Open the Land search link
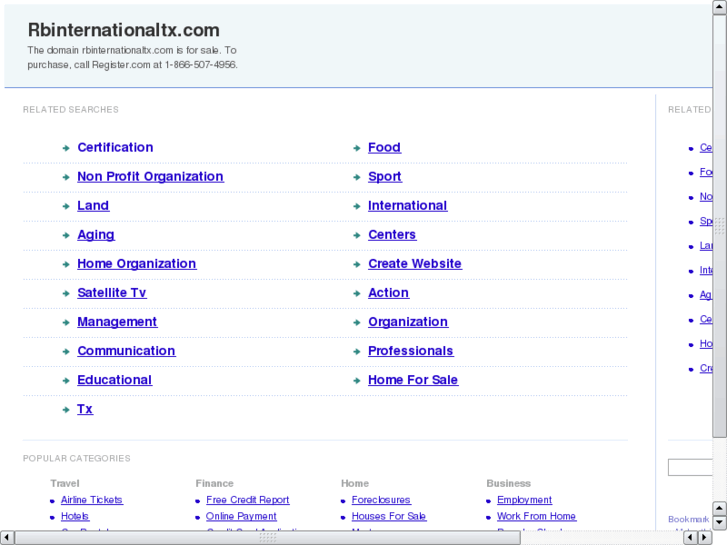The image size is (727, 545). [93, 206]
